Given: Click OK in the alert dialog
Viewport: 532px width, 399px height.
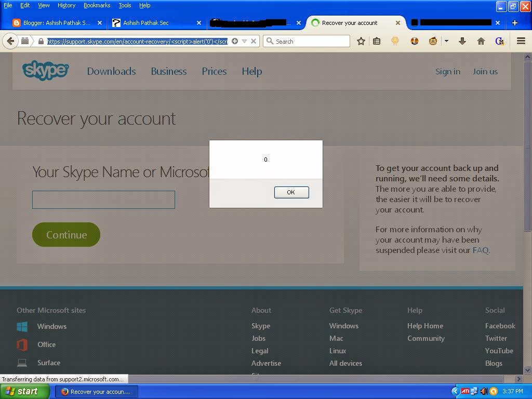Looking at the screenshot, I should point(291,192).
